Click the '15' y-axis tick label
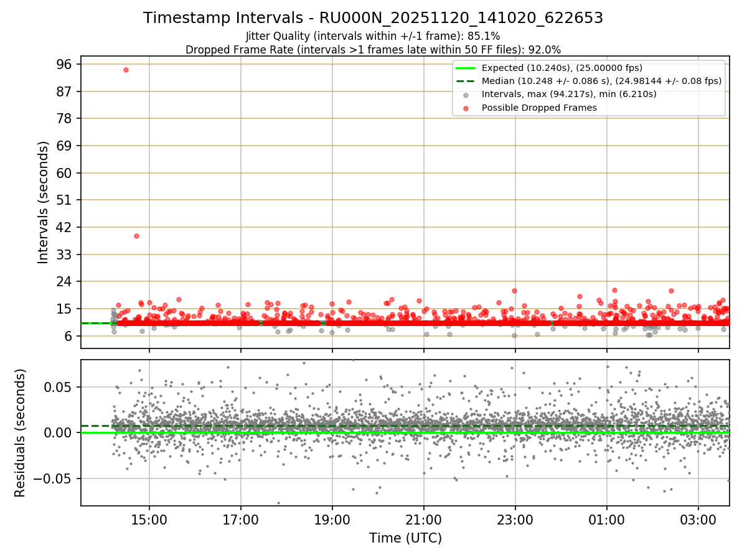 pyautogui.click(x=65, y=309)
